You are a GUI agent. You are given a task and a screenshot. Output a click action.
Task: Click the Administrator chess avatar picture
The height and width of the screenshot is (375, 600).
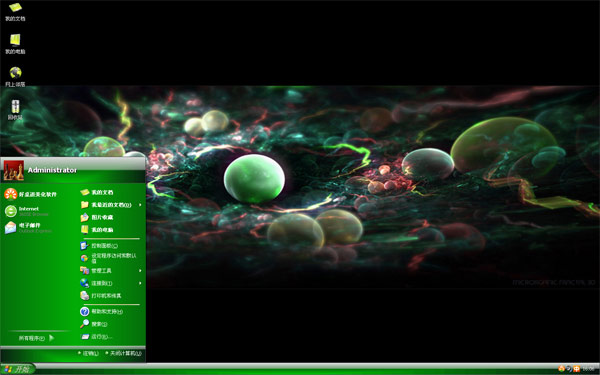click(14, 170)
